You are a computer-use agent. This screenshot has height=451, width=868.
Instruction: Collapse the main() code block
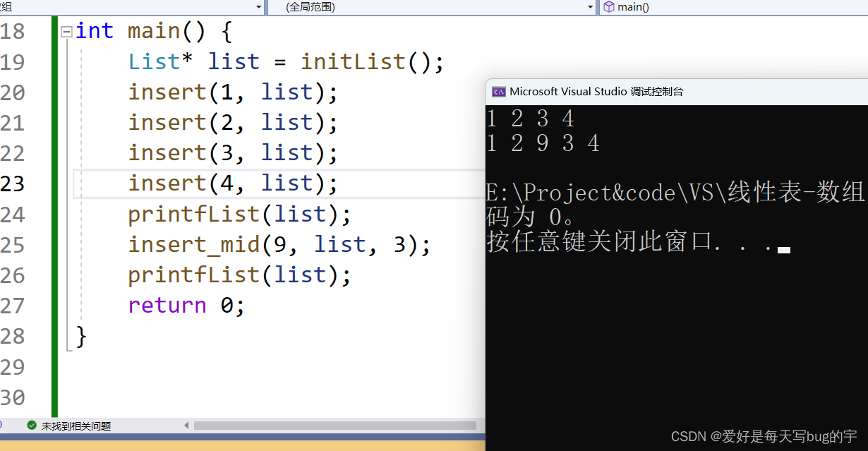[x=66, y=31]
